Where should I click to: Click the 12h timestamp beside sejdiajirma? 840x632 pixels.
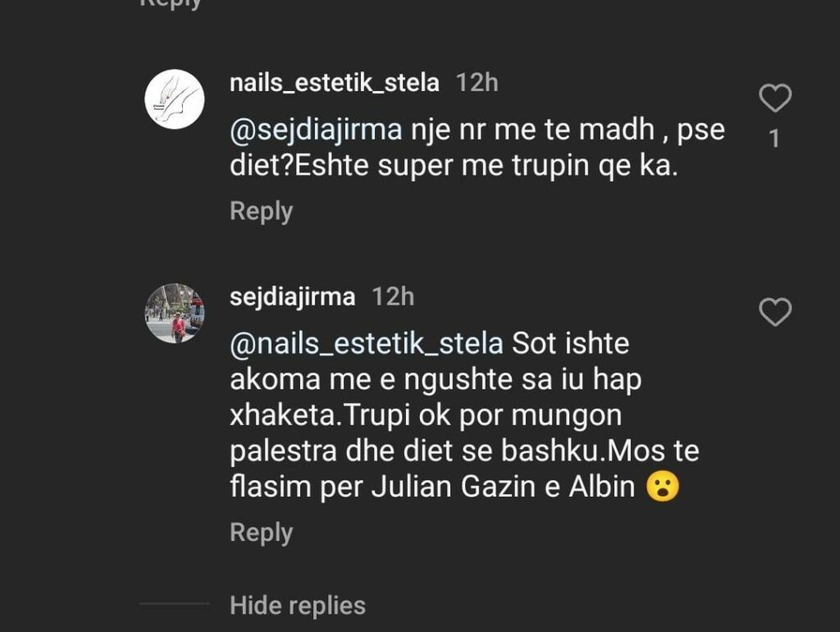coord(393,296)
